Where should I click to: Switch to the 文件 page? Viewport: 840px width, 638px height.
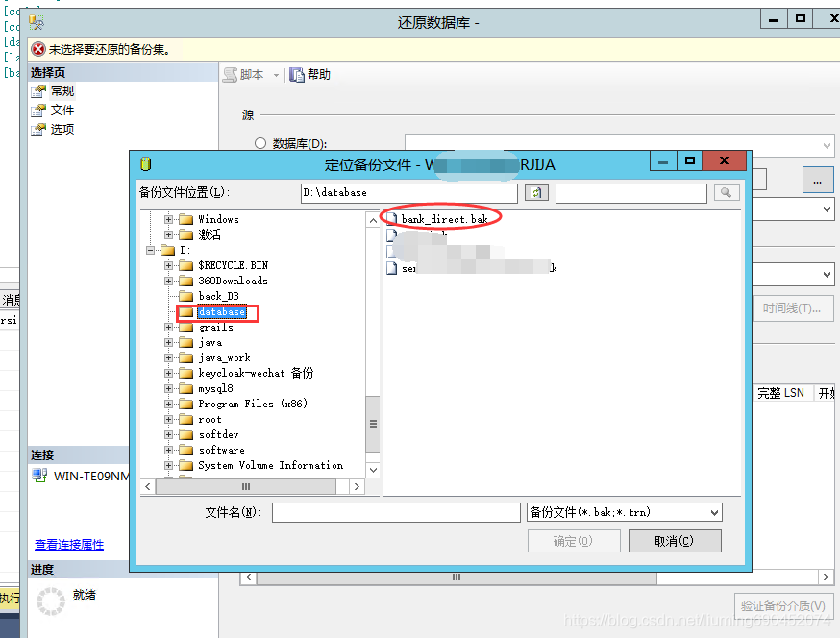(x=56, y=110)
